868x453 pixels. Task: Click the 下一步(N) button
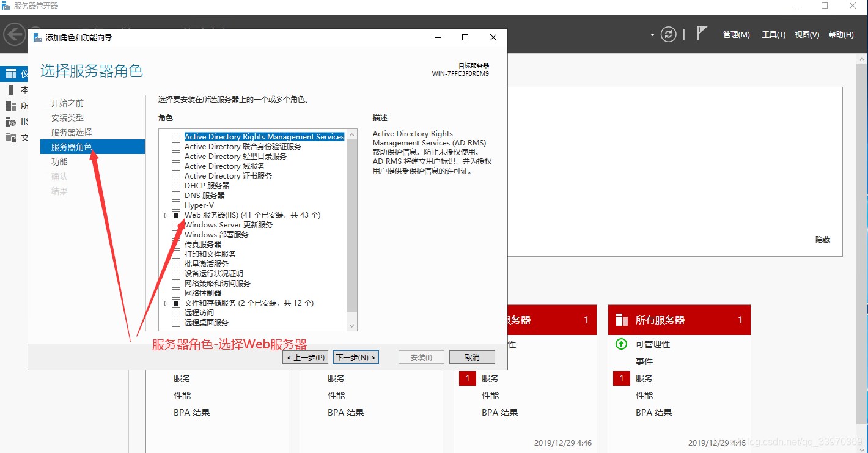tap(356, 357)
